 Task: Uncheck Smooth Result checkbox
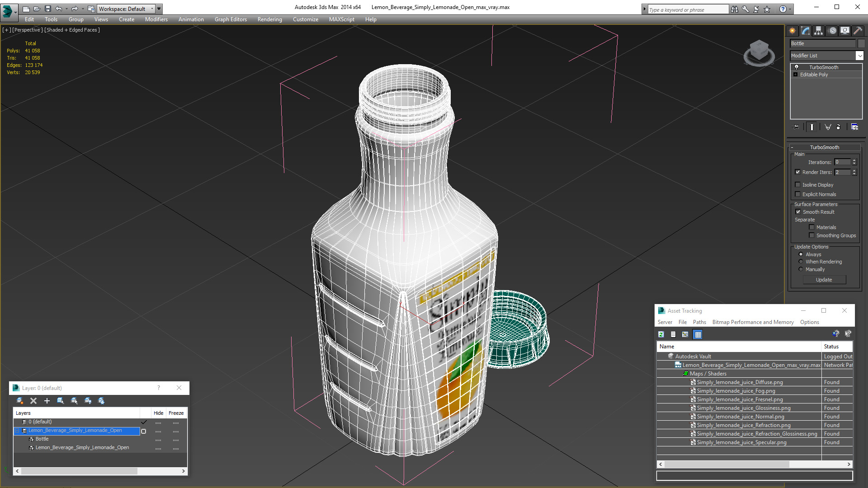[798, 211]
